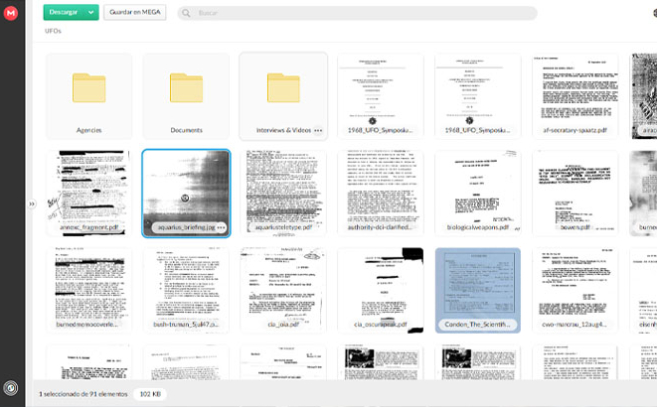Select bowen.pdf thumbnail
The height and width of the screenshot is (407, 657).
[575, 193]
